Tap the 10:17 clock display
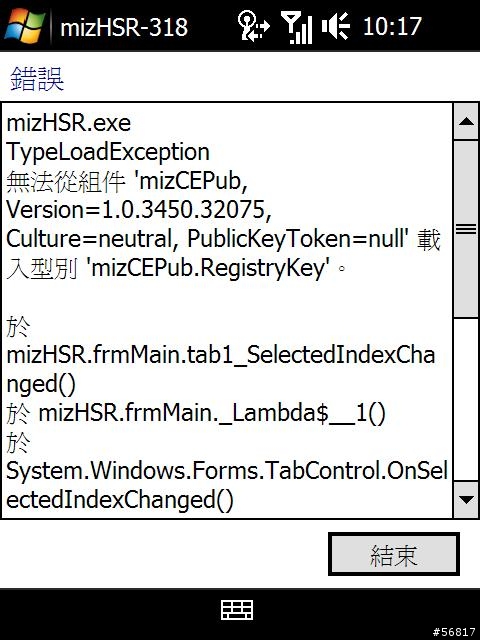Viewport: 480px width, 640px height. 392,27
